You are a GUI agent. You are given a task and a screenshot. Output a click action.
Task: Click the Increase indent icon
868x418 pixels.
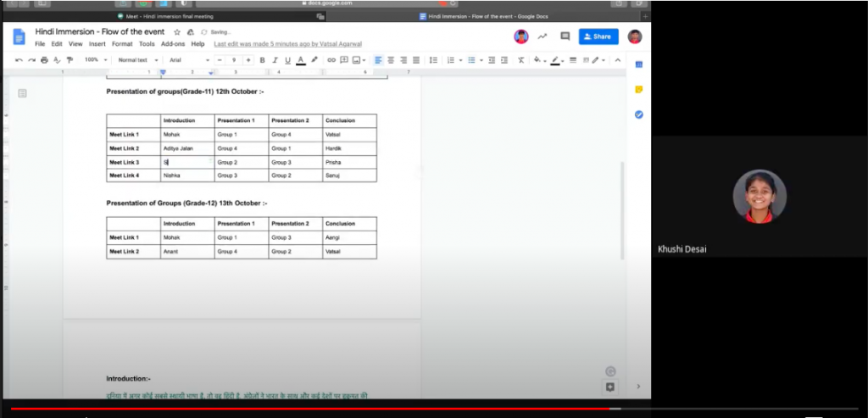coord(504,60)
